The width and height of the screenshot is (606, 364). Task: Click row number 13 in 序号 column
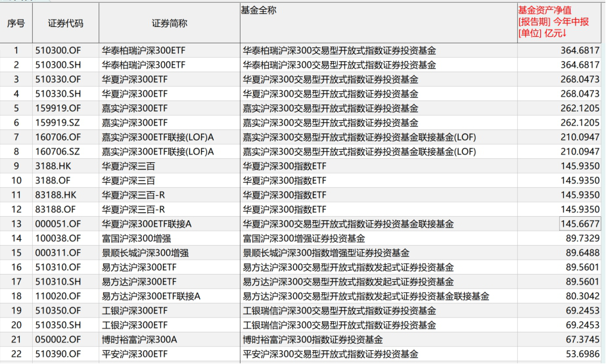[16, 224]
